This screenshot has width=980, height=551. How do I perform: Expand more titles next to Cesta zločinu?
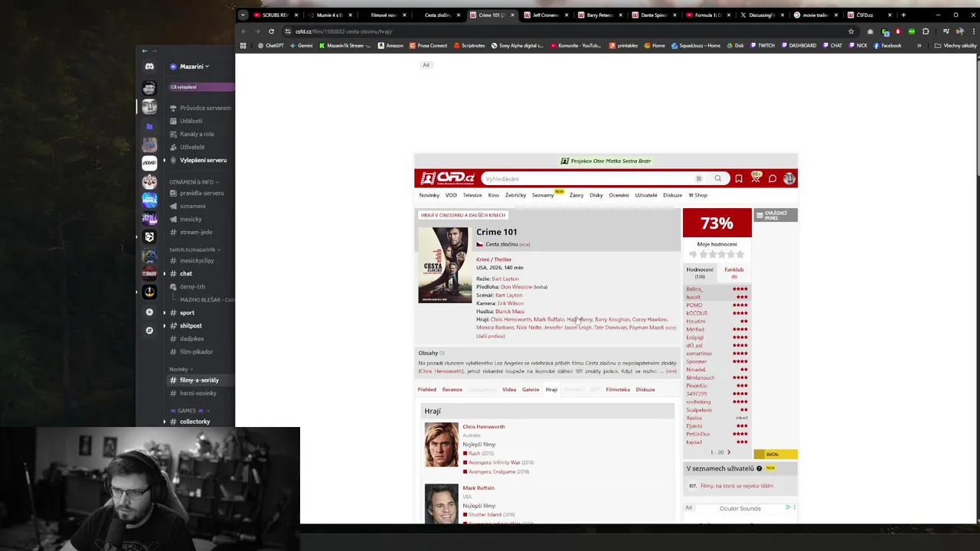pyautogui.click(x=524, y=244)
